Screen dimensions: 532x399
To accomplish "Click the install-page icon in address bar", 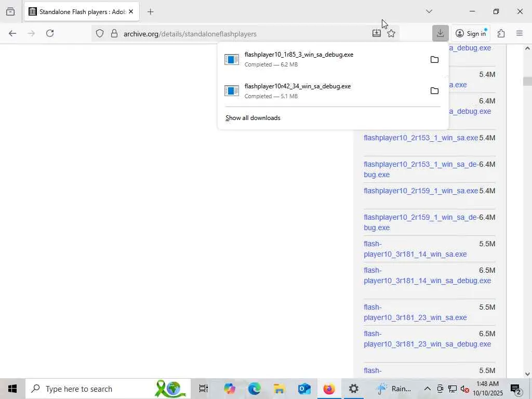I will [x=376, y=33].
